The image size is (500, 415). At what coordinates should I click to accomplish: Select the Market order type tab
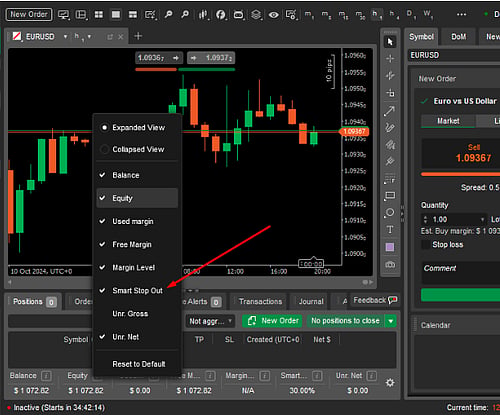[448, 121]
